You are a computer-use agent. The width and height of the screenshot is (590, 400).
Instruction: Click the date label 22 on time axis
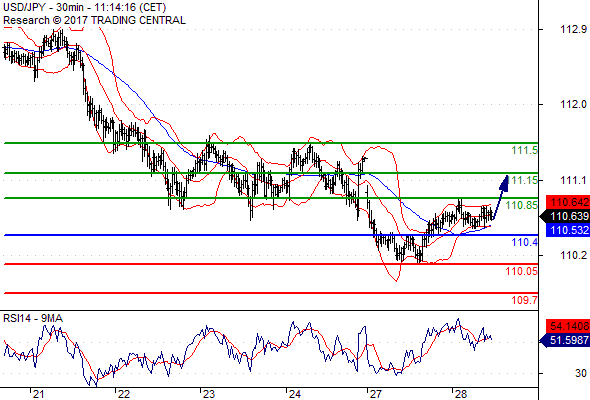(123, 394)
